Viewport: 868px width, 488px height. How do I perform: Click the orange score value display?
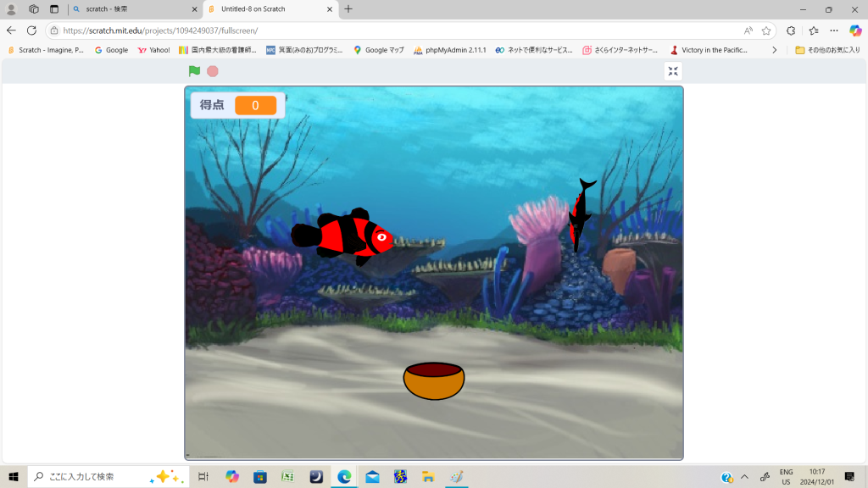point(255,105)
